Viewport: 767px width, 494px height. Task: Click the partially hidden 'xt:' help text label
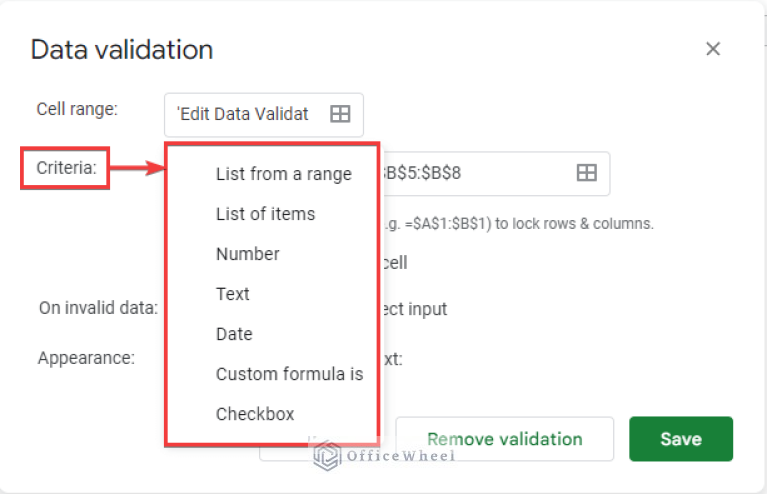coord(392,359)
